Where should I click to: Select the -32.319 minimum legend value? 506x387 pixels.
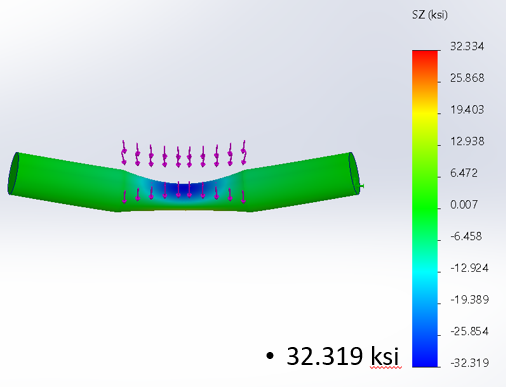[x=469, y=363]
